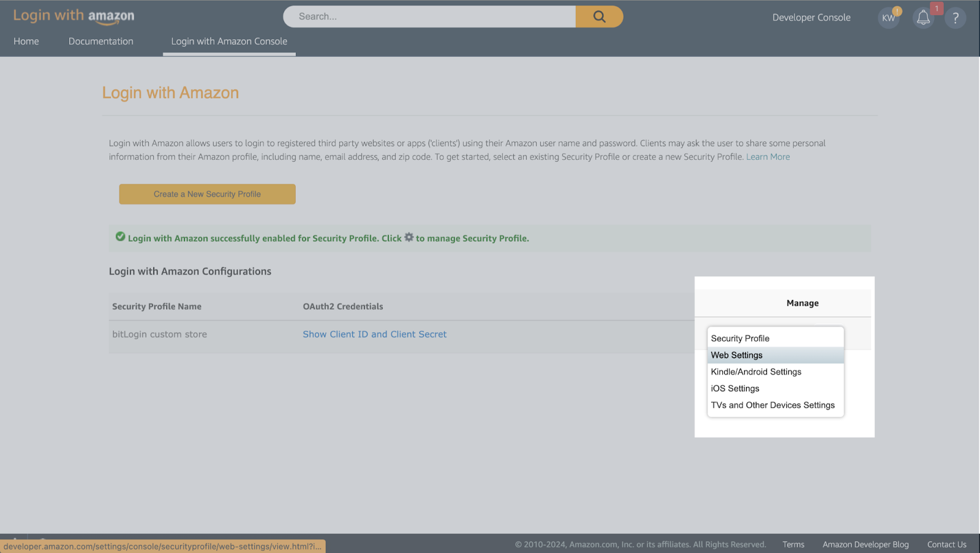Select the Login with Amazon Console tab
Screen dimensions: 980x553
click(x=229, y=41)
